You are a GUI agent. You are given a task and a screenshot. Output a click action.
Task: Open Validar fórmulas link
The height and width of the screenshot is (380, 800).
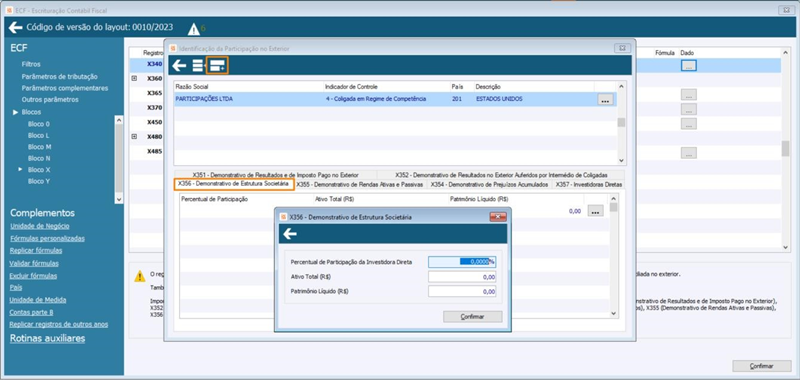[34, 263]
